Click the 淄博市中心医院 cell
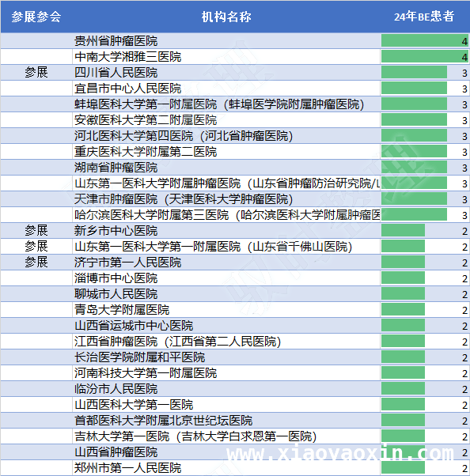The height and width of the screenshot is (476, 470). (x=226, y=278)
